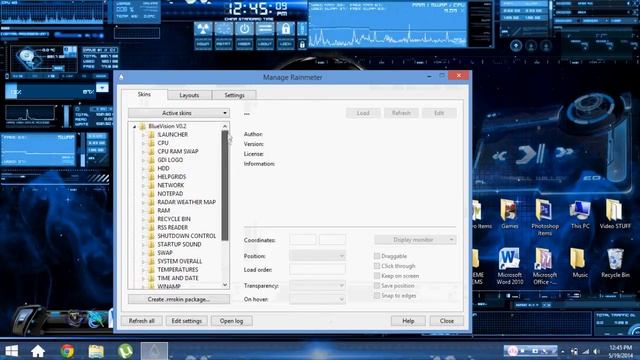This screenshot has height=360, width=640.
Task: Click the large padlock lock icon
Action: 286,29
